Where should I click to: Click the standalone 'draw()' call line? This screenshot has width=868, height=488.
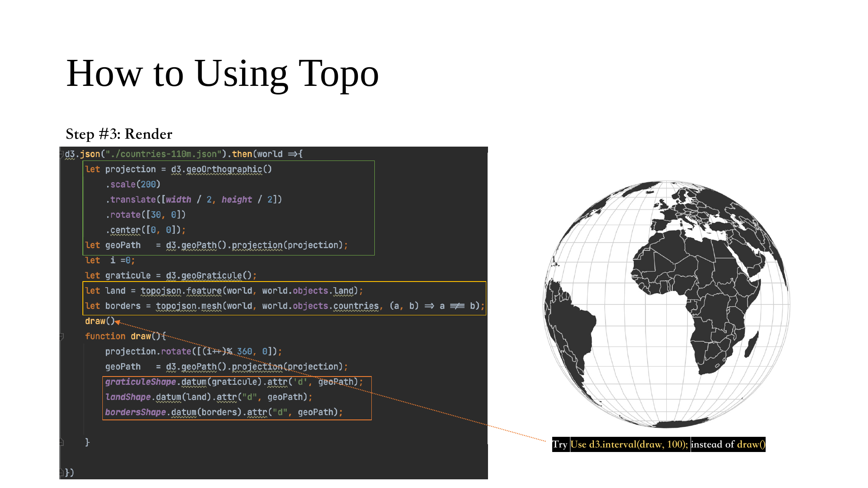tap(100, 321)
